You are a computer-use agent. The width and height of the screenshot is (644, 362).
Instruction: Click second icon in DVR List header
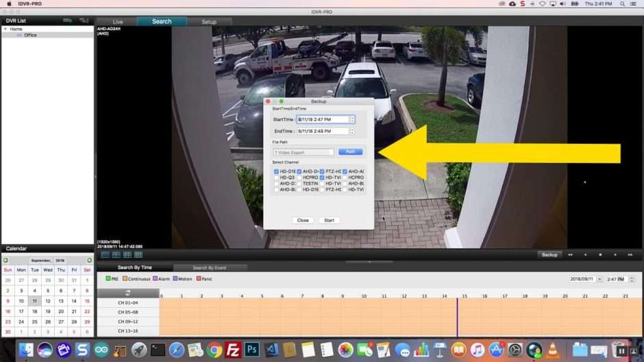point(84,20)
